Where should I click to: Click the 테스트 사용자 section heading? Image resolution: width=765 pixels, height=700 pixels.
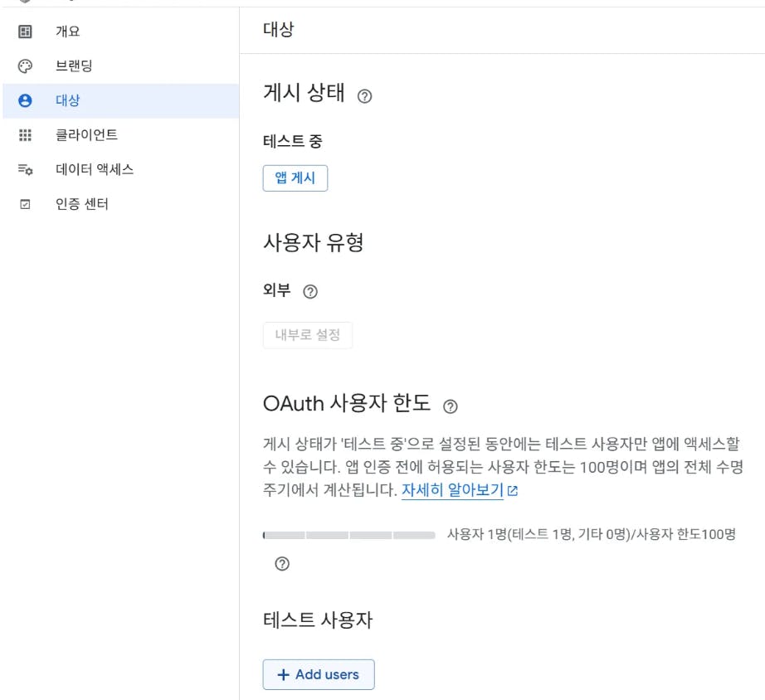[318, 620]
